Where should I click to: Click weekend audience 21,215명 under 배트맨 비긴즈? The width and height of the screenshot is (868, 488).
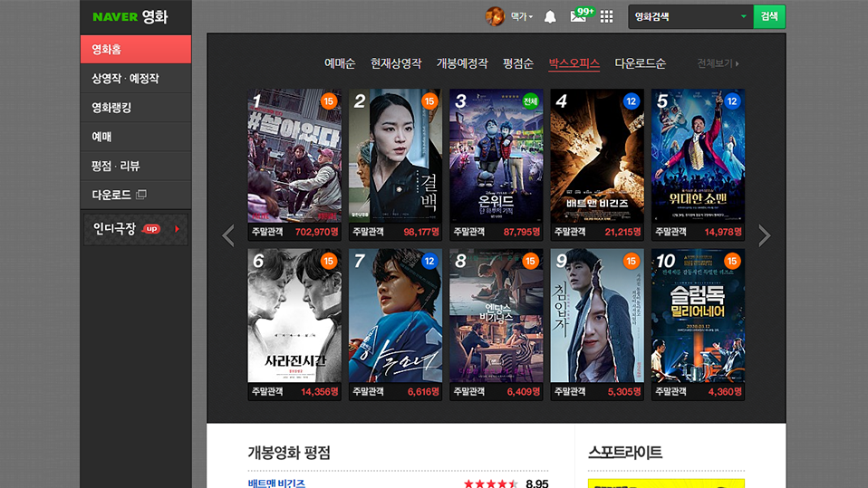point(622,232)
